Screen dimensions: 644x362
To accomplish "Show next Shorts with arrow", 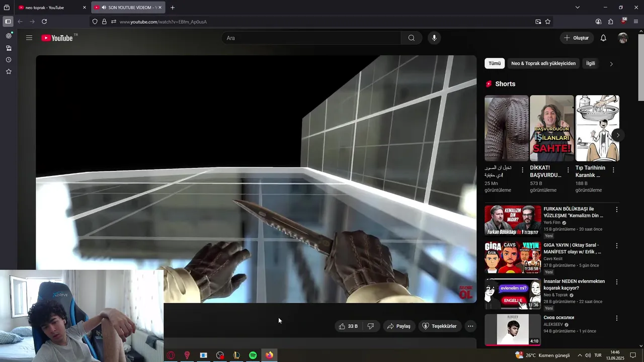I will [617, 135].
